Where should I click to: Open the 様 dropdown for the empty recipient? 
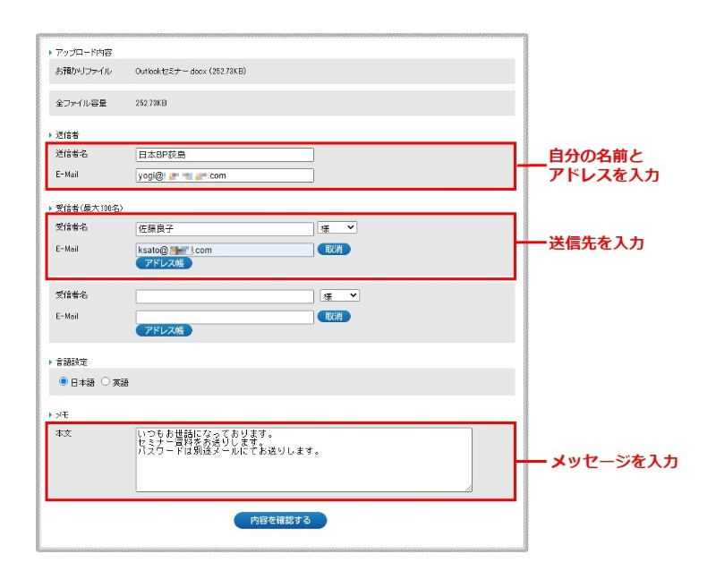(339, 295)
